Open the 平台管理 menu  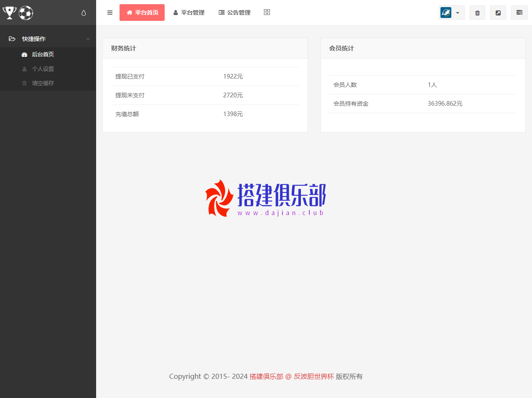click(x=189, y=13)
